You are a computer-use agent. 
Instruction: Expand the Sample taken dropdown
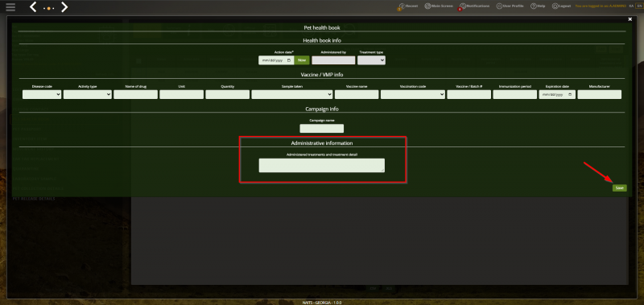tap(292, 94)
